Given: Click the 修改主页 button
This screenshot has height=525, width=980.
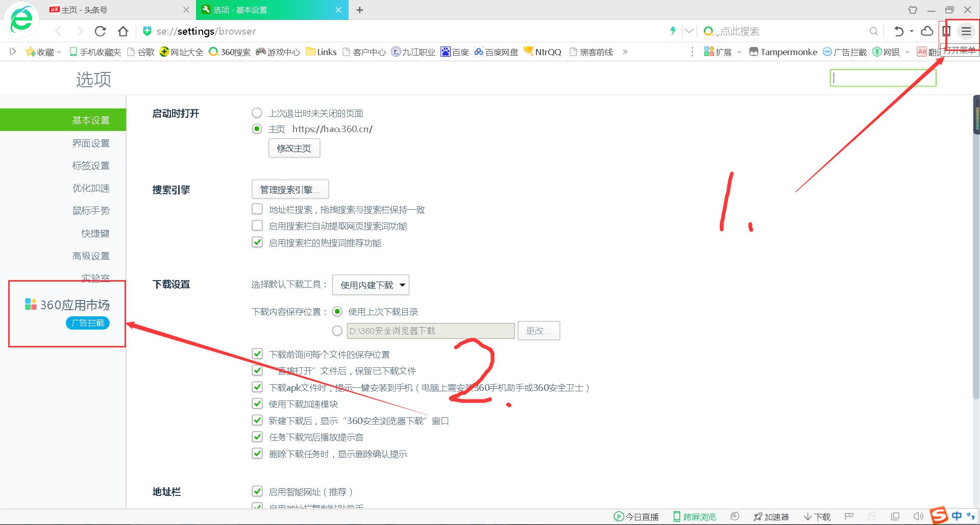Looking at the screenshot, I should coord(294,148).
